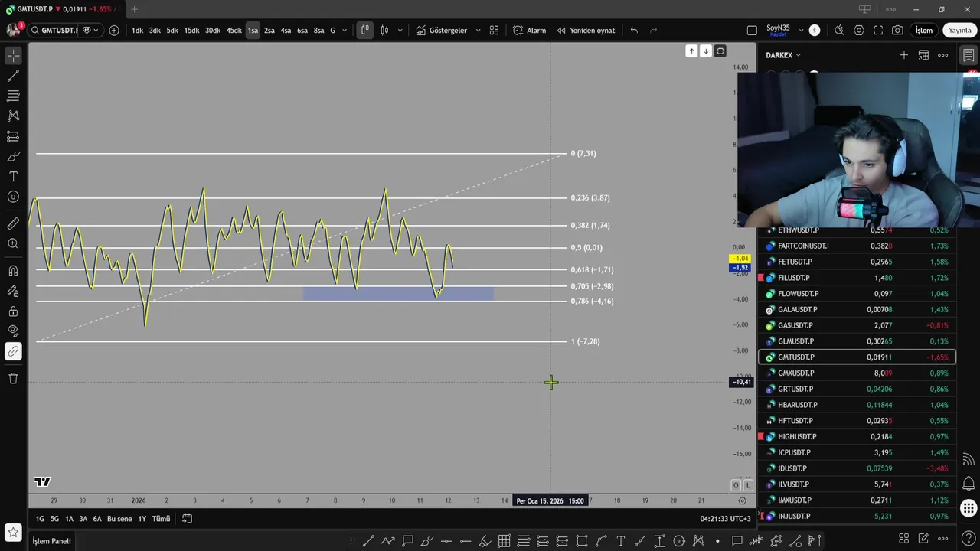This screenshot has height=551, width=980.
Task: Select the 1G date range
Action: (40, 519)
